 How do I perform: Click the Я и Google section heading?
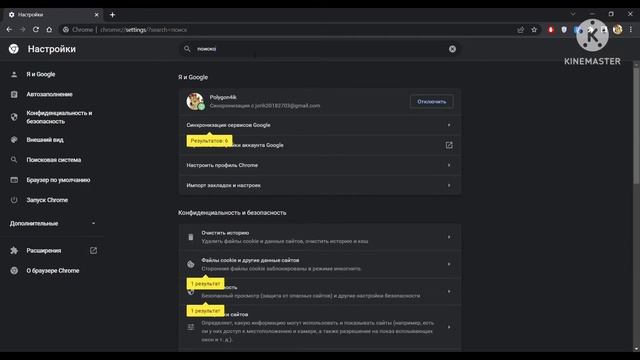[x=193, y=77]
